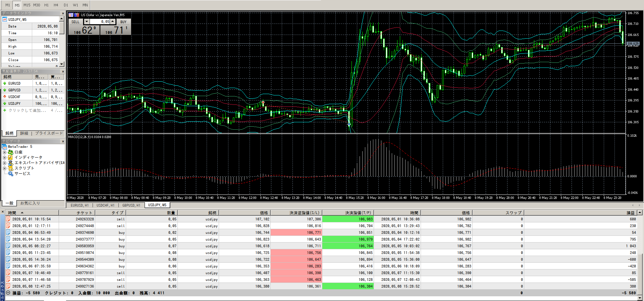644x301 pixels.
Task: Open the GBPUSD,H1 chart tab
Action: [x=131, y=205]
